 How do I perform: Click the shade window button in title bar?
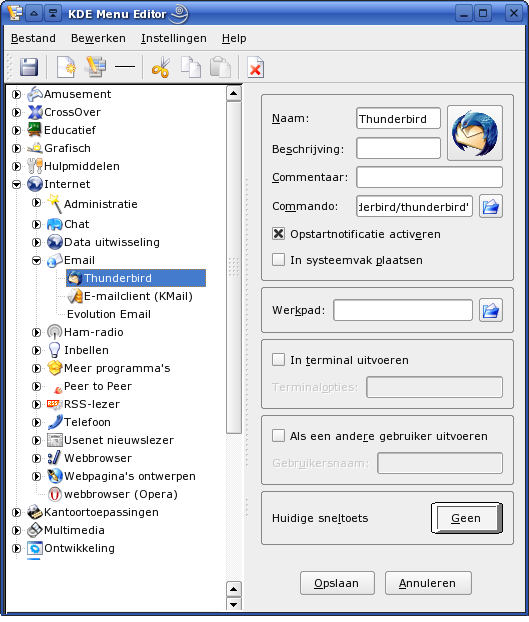(x=53, y=13)
